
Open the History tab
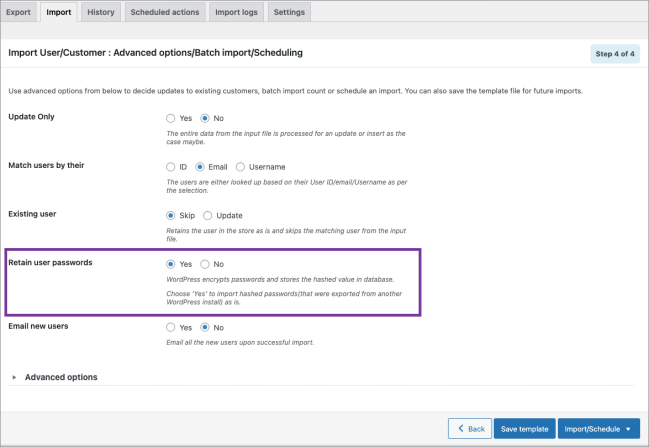click(x=100, y=12)
